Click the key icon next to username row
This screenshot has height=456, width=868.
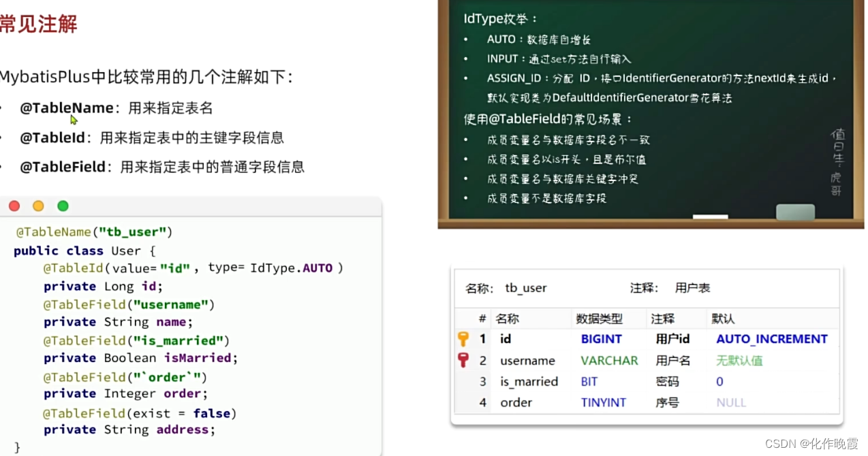[464, 360]
